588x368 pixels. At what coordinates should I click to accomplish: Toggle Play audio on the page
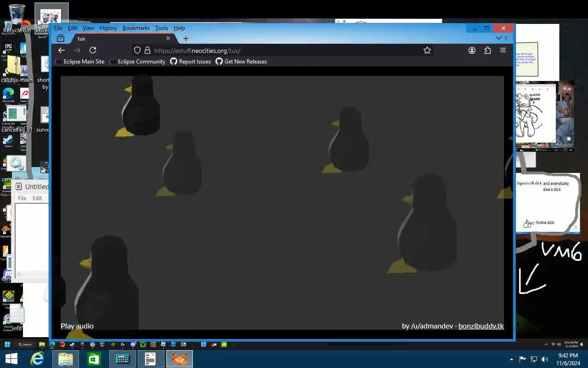pos(77,326)
